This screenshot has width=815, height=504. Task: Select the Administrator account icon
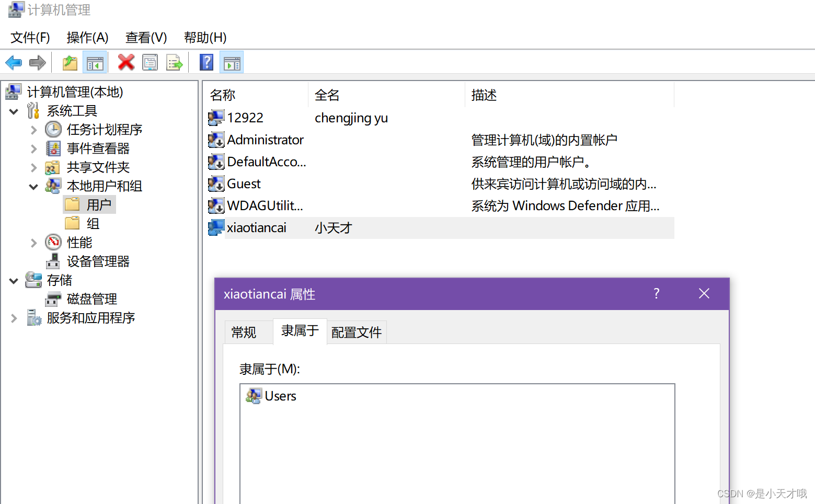click(x=215, y=140)
